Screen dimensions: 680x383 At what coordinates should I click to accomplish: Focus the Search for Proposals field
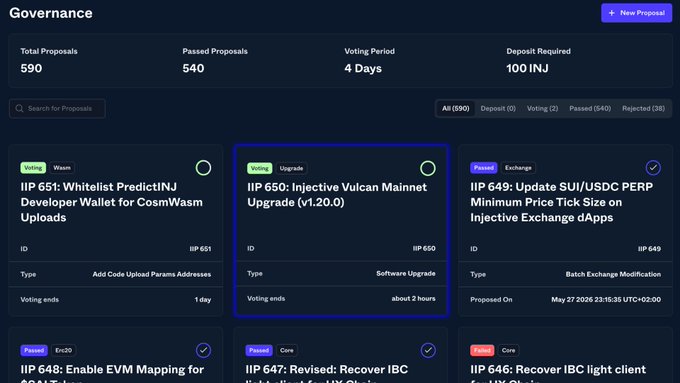point(57,108)
